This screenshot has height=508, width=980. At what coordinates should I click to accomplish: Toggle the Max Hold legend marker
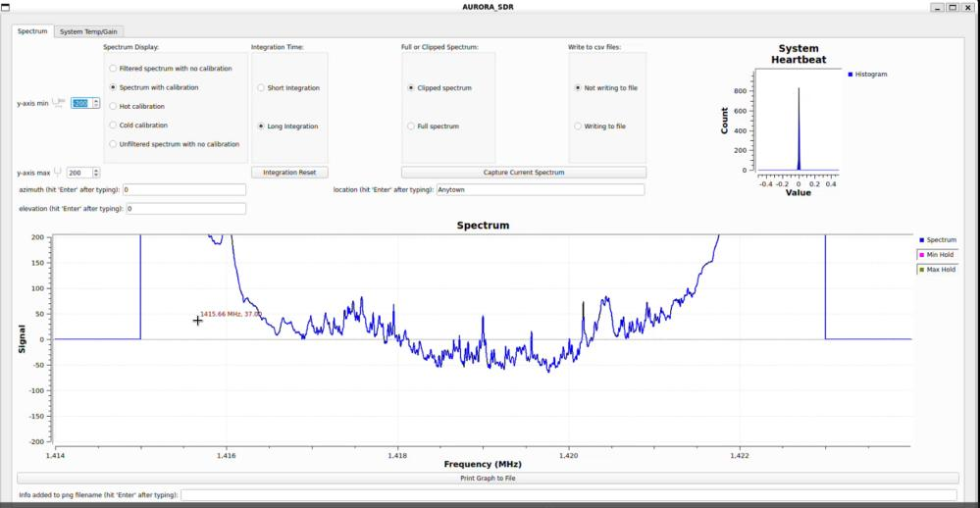pyautogui.click(x=921, y=270)
